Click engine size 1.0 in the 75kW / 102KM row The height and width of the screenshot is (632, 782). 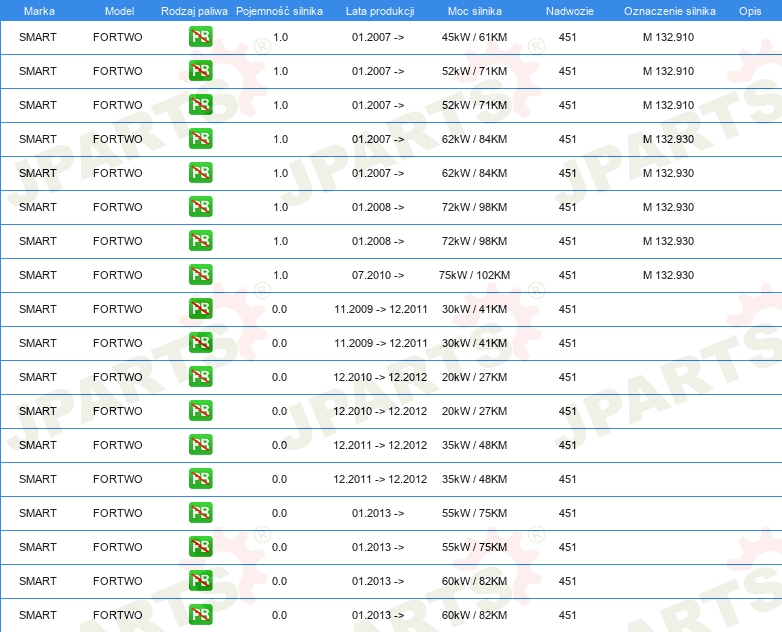click(x=280, y=275)
